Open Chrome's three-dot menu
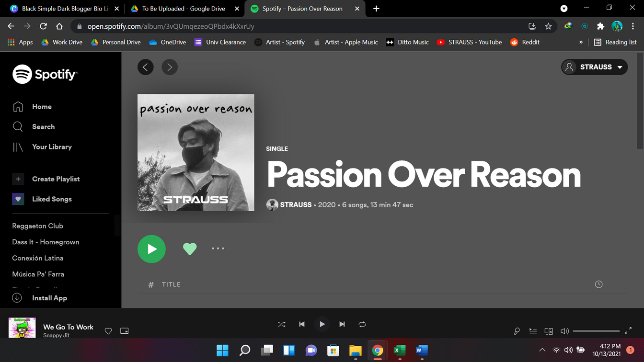Image resolution: width=644 pixels, height=362 pixels. coord(633,26)
